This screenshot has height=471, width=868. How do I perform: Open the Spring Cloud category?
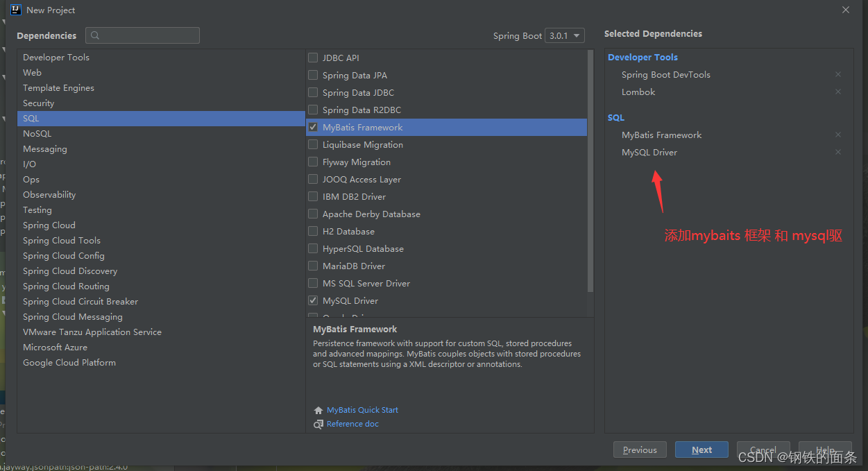tap(49, 225)
